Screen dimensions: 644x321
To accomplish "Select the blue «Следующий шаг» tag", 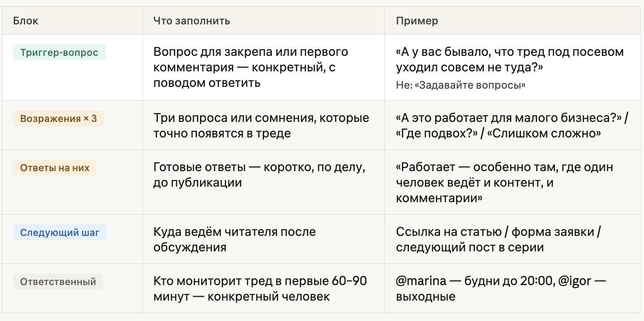I will 60,233.
